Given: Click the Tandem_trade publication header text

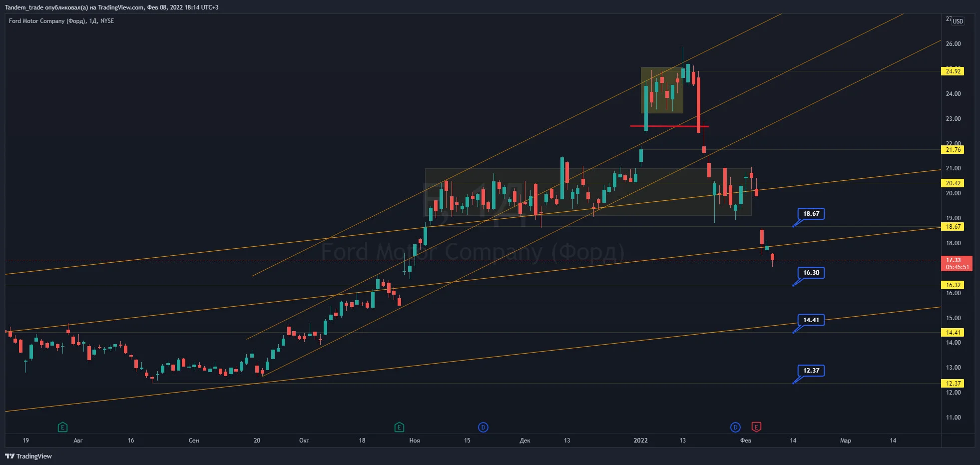Looking at the screenshot, I should [111, 7].
